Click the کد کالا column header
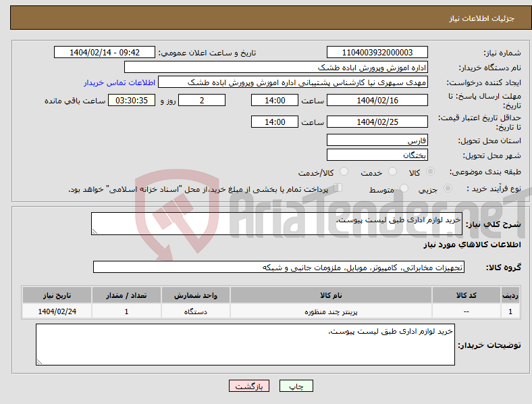The width and height of the screenshot is (532, 404). [467, 295]
